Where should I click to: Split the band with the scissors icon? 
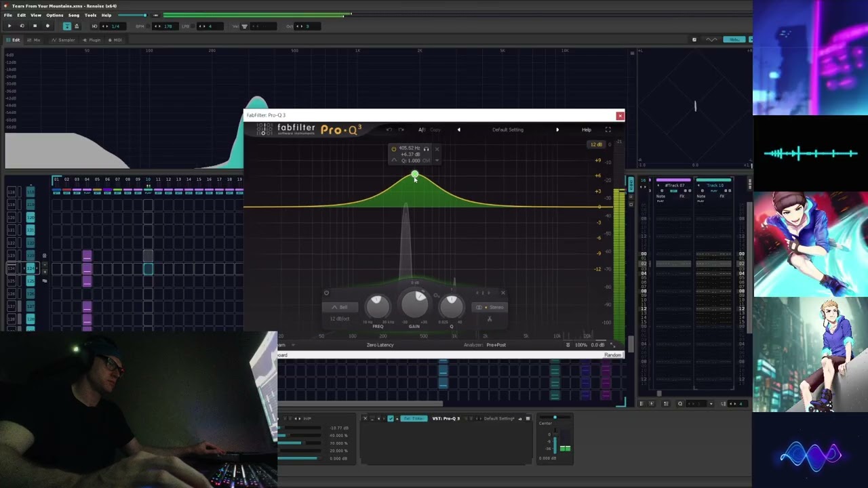490,319
